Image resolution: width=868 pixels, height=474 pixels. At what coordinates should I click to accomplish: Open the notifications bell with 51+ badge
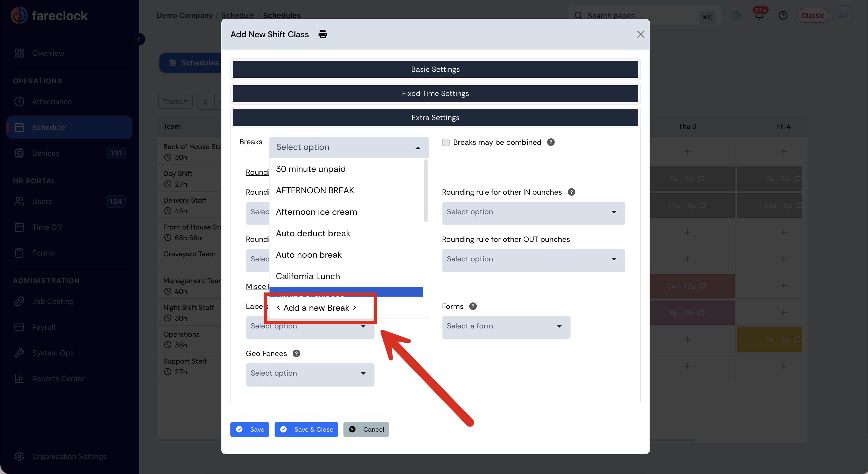[x=759, y=15]
